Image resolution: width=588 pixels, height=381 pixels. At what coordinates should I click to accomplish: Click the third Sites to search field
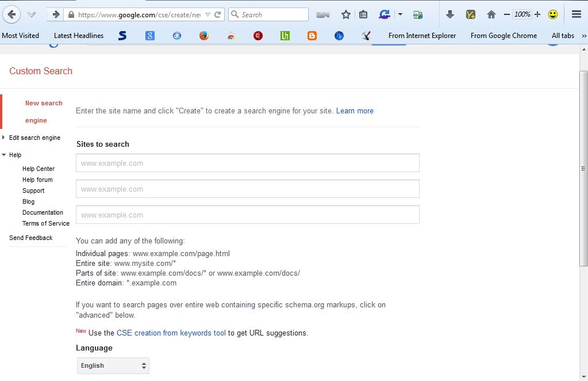point(248,215)
